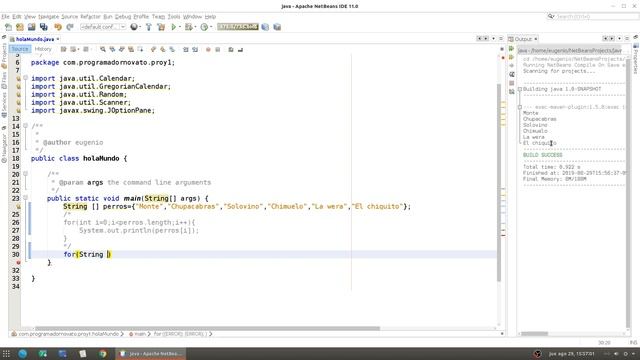Click the com.programadornovato.proy1.holaMundo breadcrumb
This screenshot has width=640, height=360.
point(65,334)
